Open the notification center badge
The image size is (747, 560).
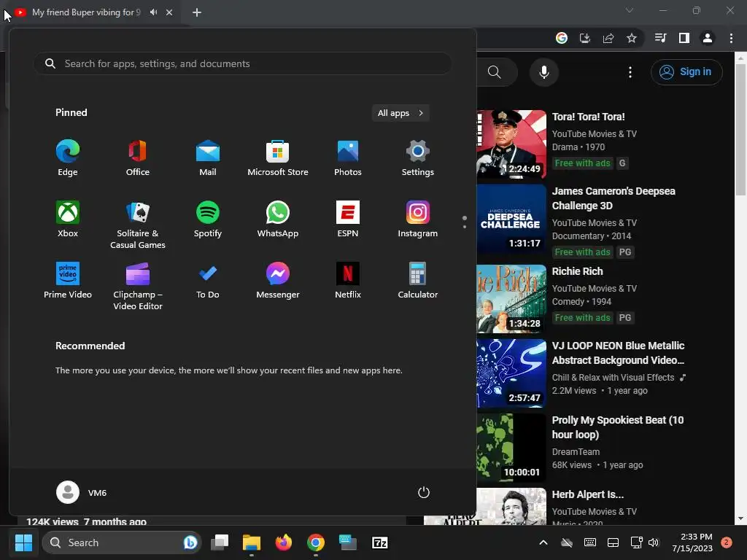(727, 542)
